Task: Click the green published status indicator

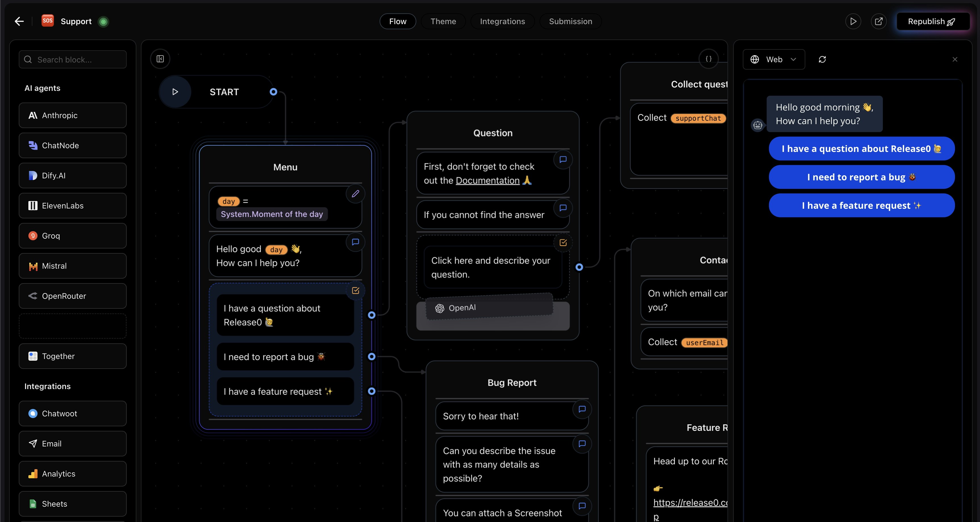Action: coord(103,22)
